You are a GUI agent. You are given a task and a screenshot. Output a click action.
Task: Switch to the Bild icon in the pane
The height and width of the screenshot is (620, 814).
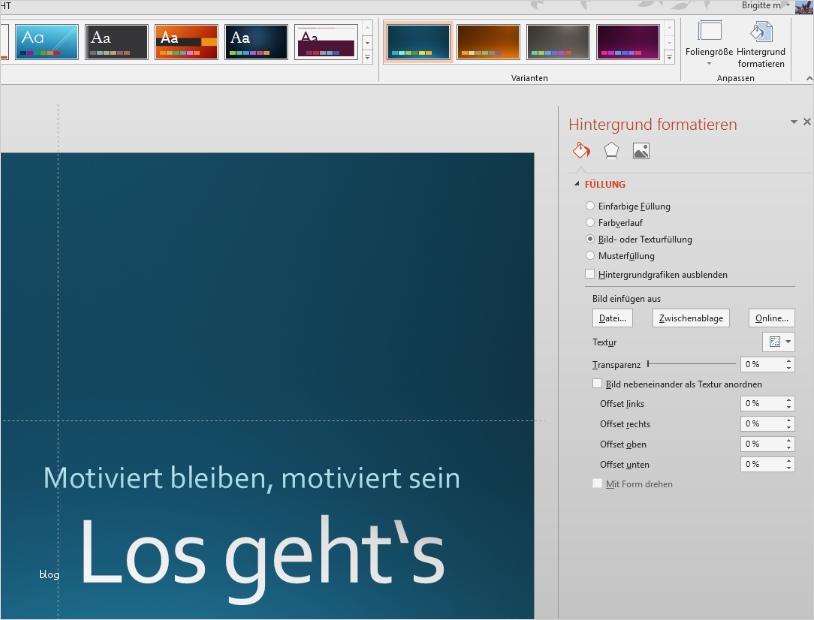coord(641,150)
